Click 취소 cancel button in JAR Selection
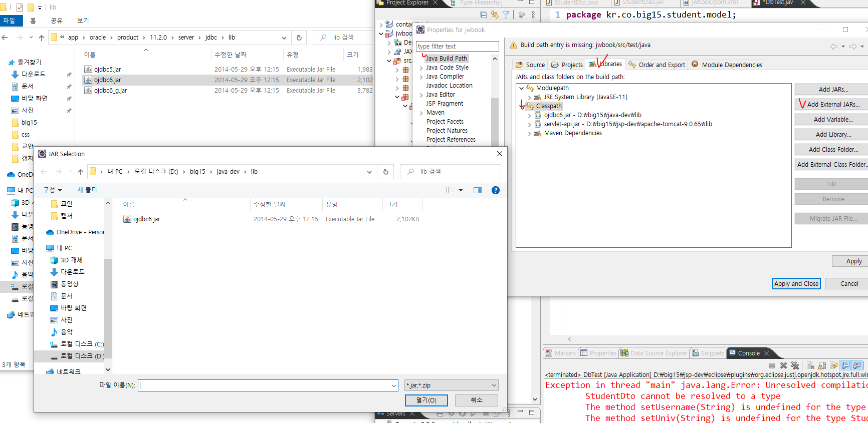This screenshot has width=868, height=423. pos(477,400)
